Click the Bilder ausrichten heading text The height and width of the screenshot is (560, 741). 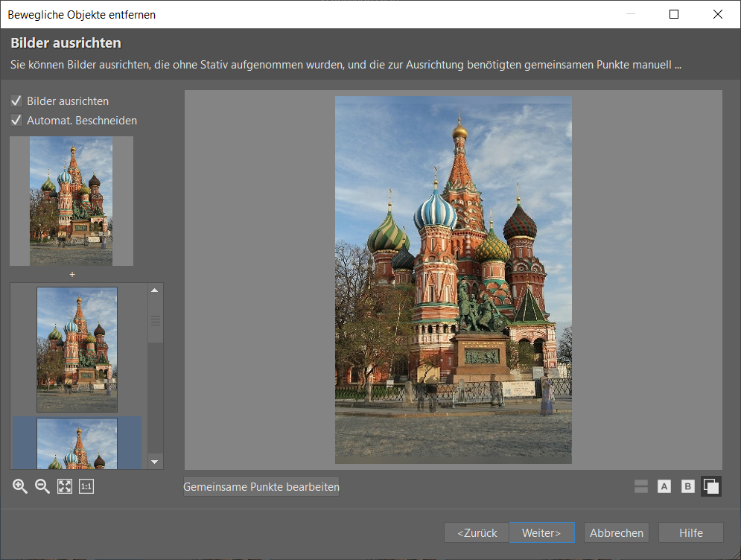pyautogui.click(x=66, y=43)
